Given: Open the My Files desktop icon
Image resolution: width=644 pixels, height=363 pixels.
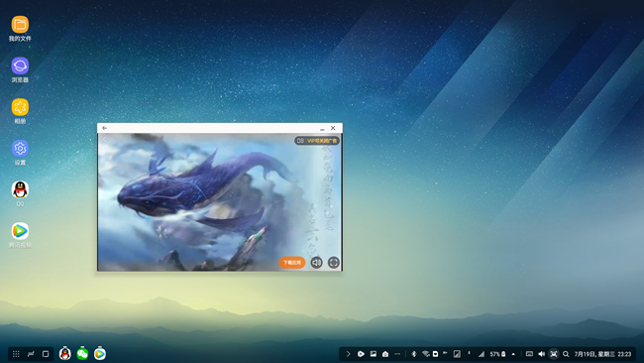Looking at the screenshot, I should click(x=20, y=25).
